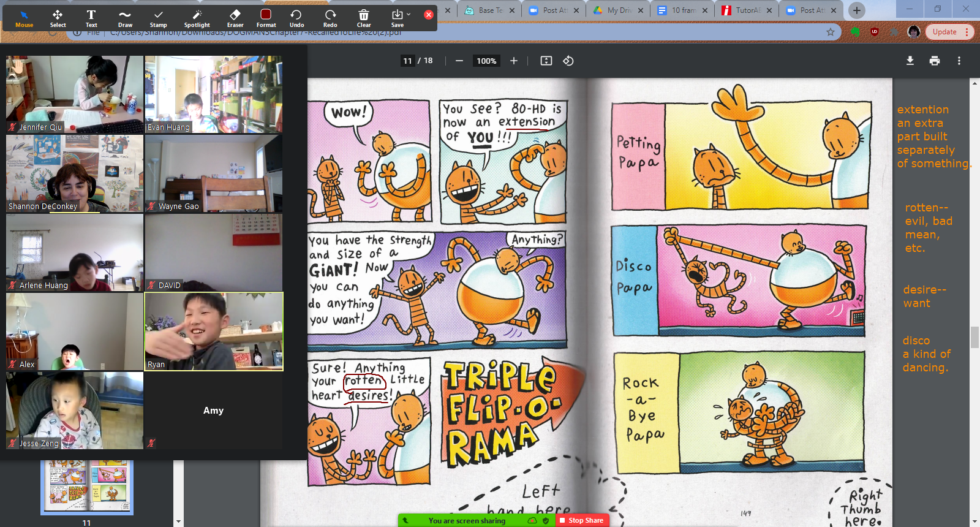
Task: Click the PDF vertical scrollbar thumb
Action: (974, 337)
